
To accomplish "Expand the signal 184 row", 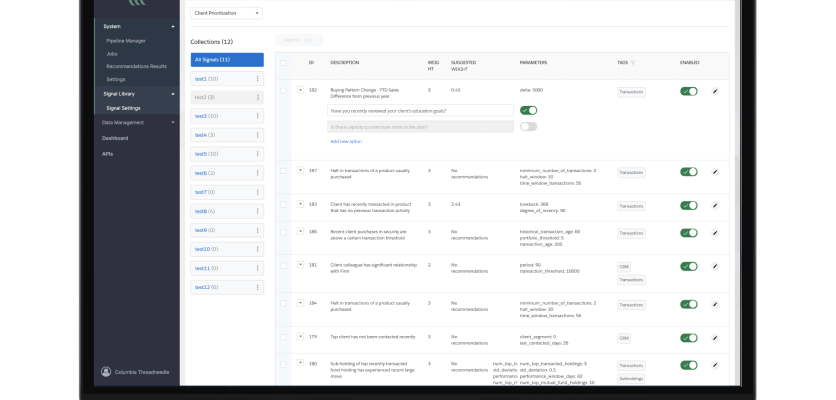I will (x=300, y=303).
